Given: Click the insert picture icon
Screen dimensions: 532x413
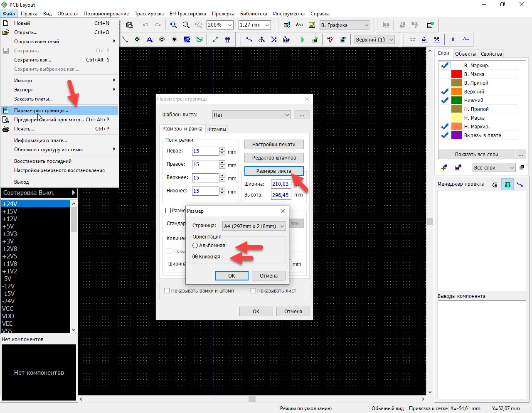Looking at the screenshot, I should 312,25.
